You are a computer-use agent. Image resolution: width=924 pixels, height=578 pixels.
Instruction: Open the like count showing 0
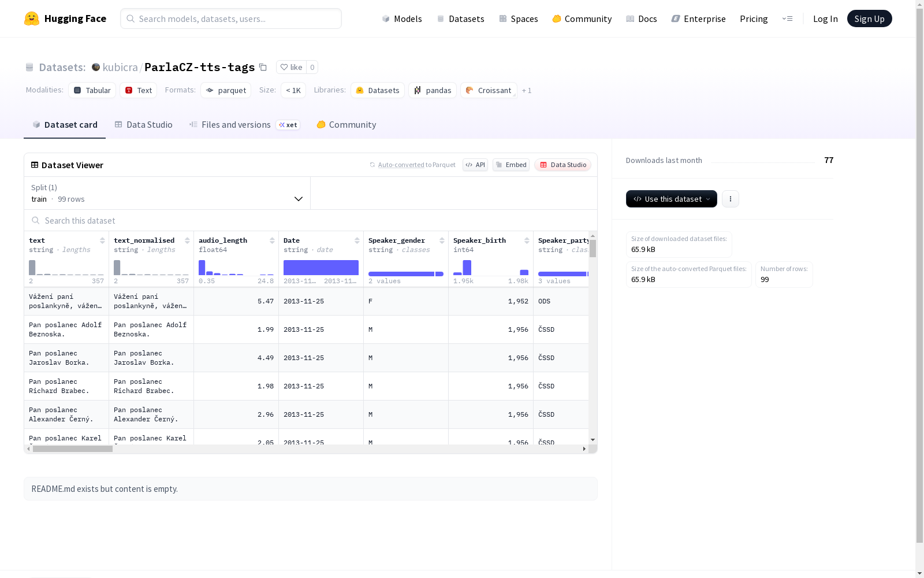tap(312, 67)
